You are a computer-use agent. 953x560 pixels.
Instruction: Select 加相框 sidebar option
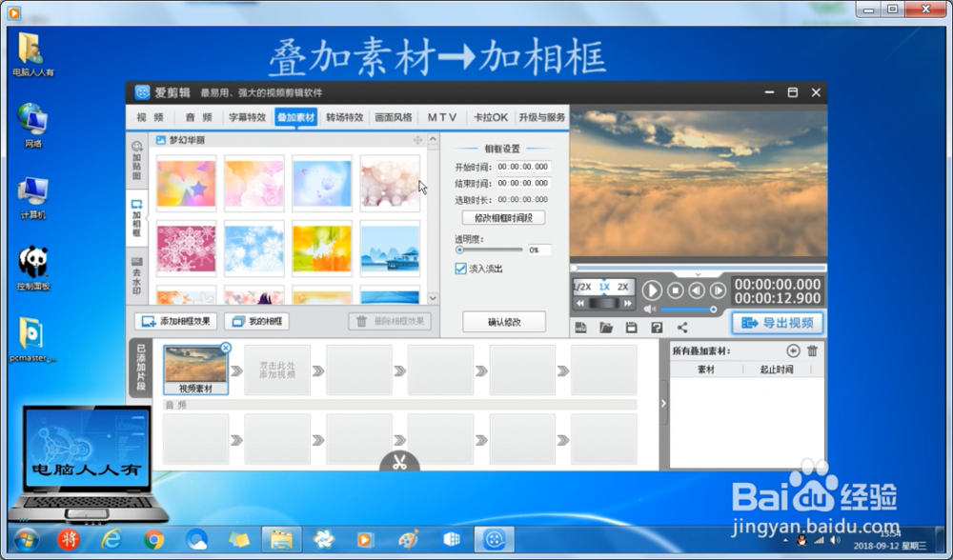pyautogui.click(x=136, y=218)
